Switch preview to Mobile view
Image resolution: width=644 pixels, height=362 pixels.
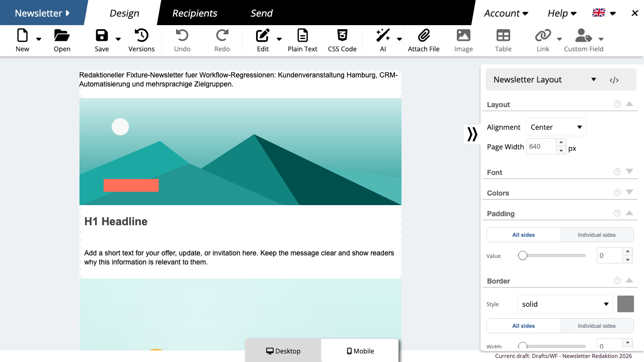[x=360, y=351]
